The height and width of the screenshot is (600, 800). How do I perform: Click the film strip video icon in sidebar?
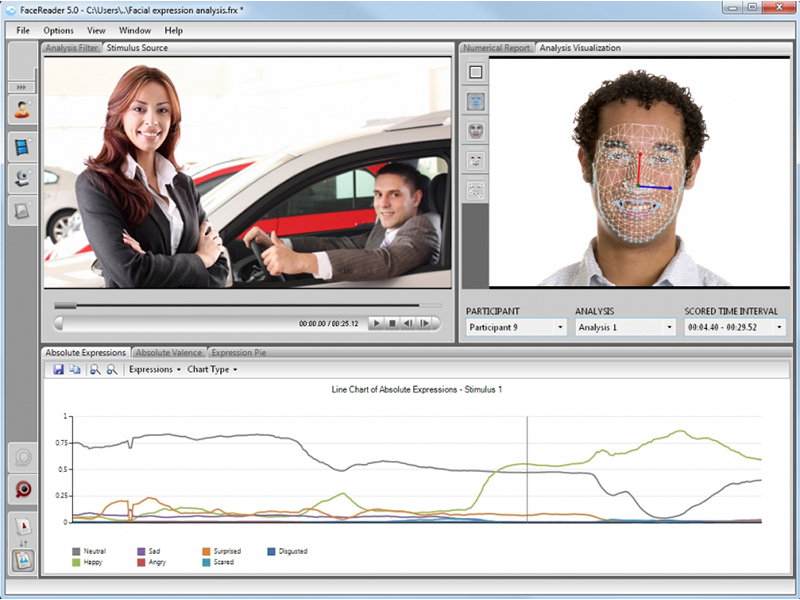pos(22,146)
